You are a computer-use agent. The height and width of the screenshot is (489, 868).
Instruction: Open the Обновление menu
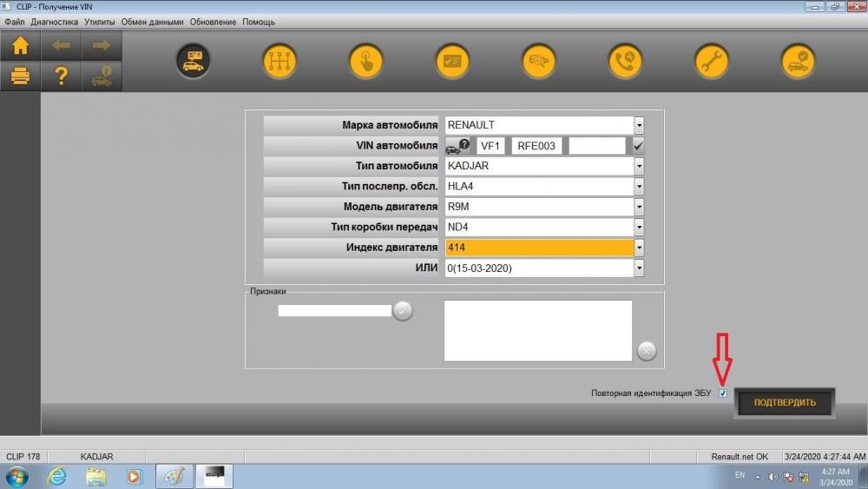pyautogui.click(x=213, y=23)
